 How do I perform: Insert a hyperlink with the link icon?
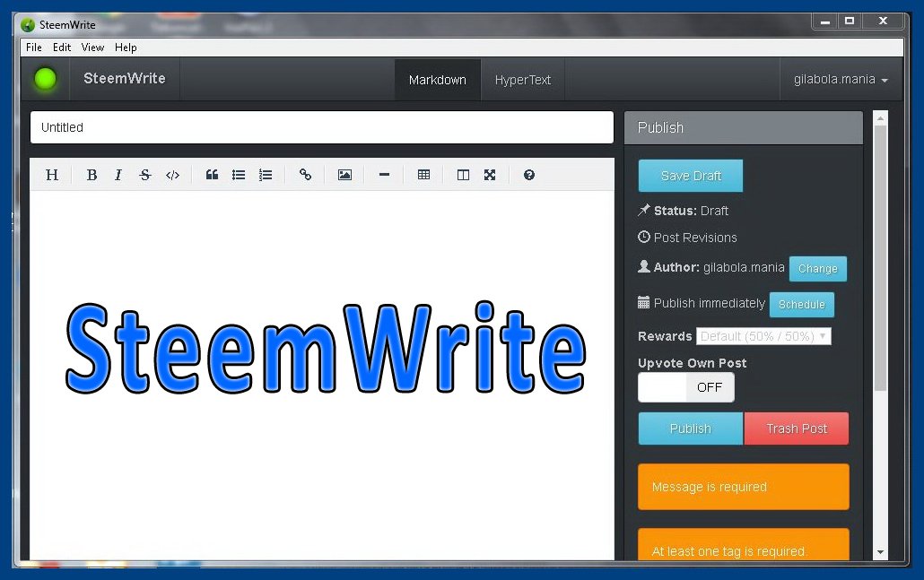pyautogui.click(x=305, y=175)
